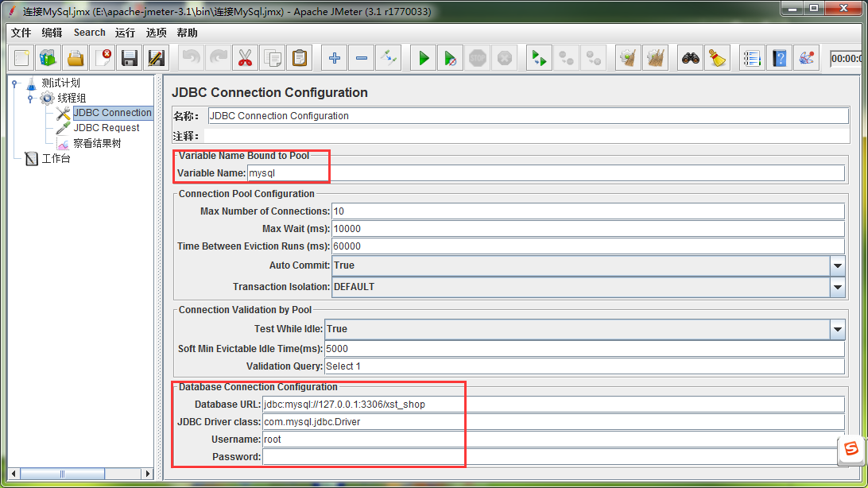
Task: Expand all nodes with plus icon
Action: coord(335,58)
